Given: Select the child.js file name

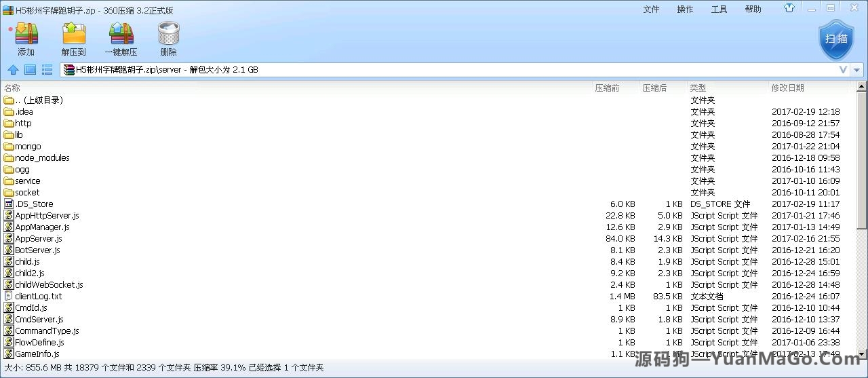Looking at the screenshot, I should pos(27,261).
